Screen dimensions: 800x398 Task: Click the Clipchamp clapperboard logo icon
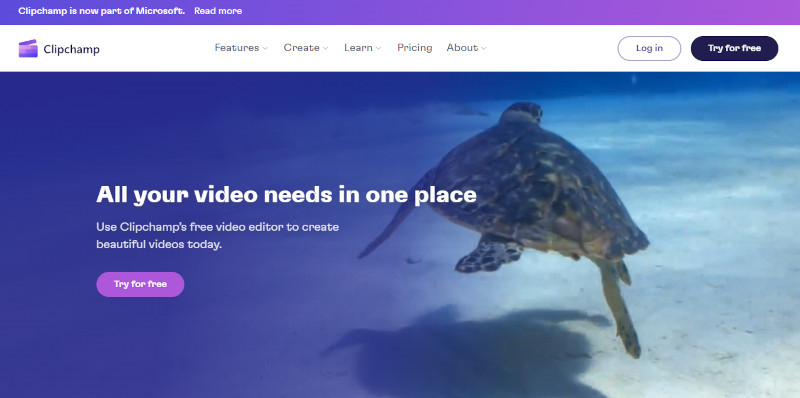click(28, 48)
